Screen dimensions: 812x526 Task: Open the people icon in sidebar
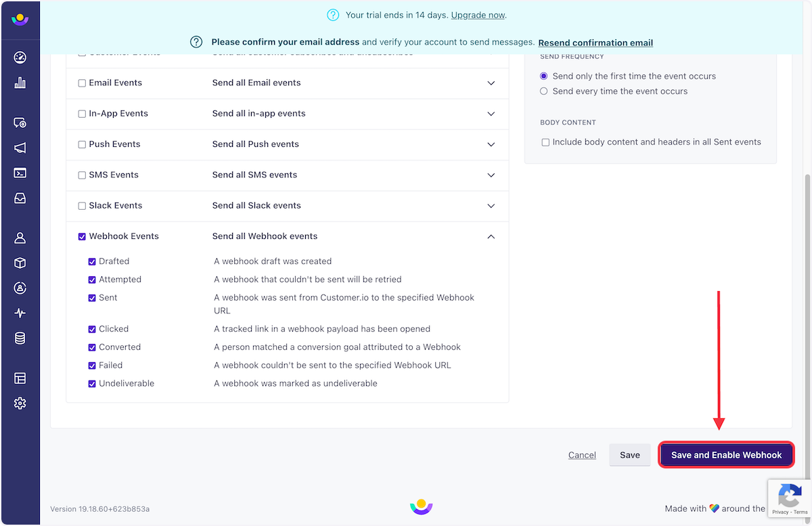(x=20, y=238)
